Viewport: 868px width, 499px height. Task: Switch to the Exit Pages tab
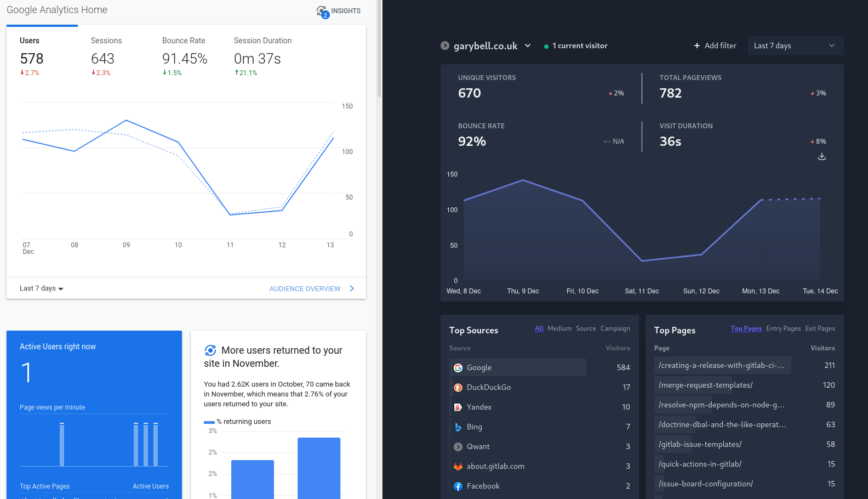(820, 328)
